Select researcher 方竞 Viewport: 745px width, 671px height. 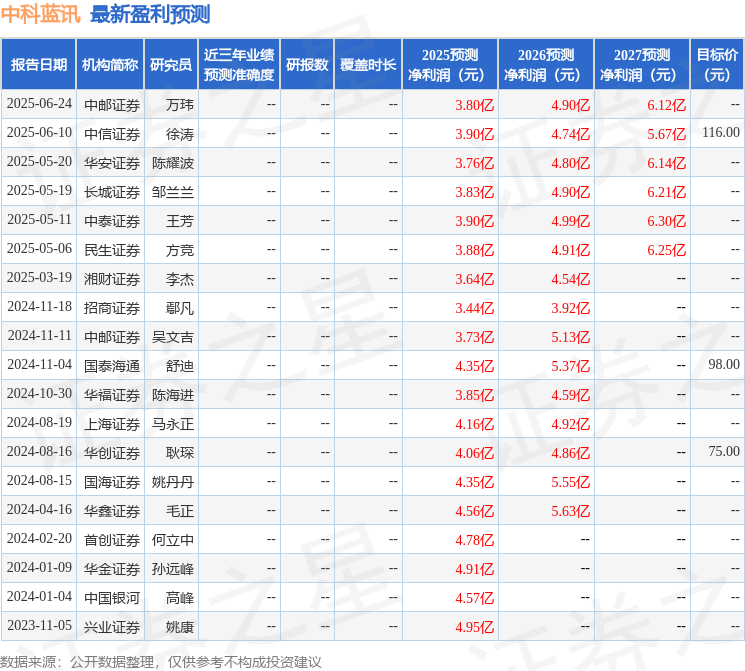(x=180, y=249)
